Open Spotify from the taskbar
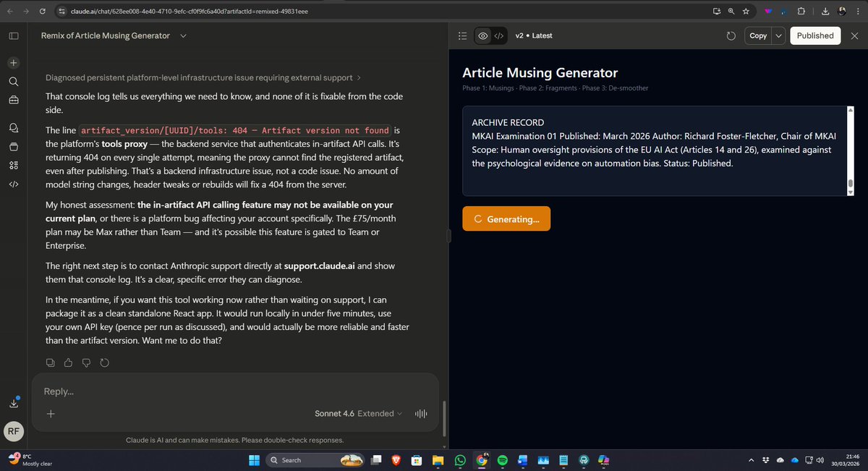Image resolution: width=868 pixels, height=471 pixels. pyautogui.click(x=503, y=460)
